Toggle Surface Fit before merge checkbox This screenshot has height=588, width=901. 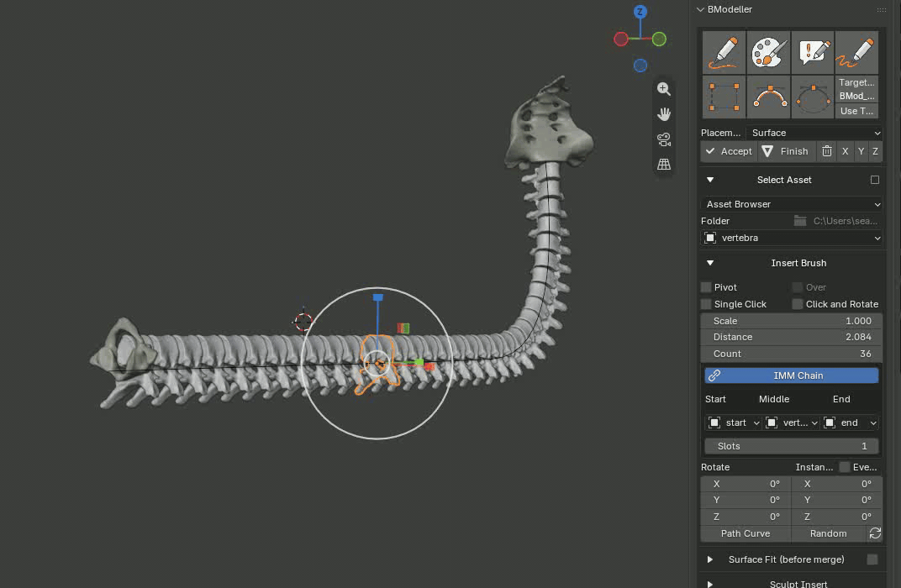click(x=872, y=559)
